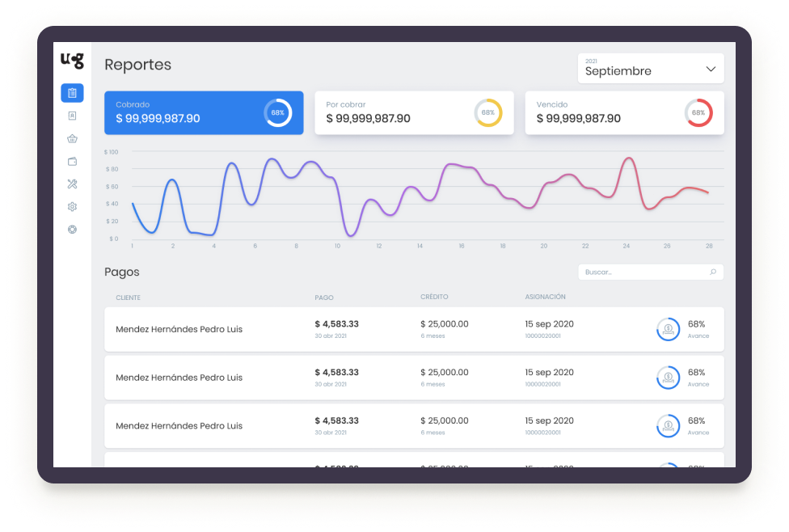Open the clipboard Reportes sidebar icon
The width and height of the screenshot is (789, 532).
coord(72,93)
